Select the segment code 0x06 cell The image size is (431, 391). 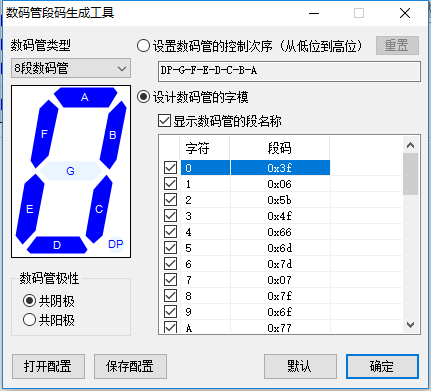point(280,184)
